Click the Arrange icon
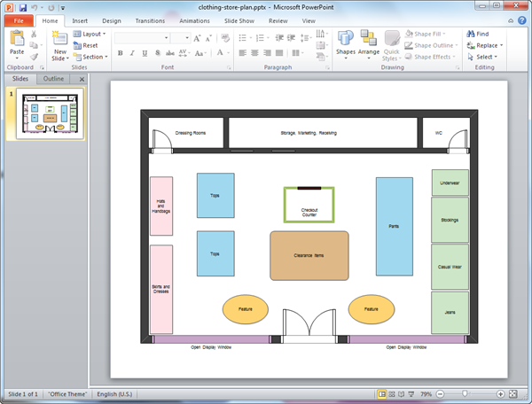The height and width of the screenshot is (404, 532). (368, 43)
